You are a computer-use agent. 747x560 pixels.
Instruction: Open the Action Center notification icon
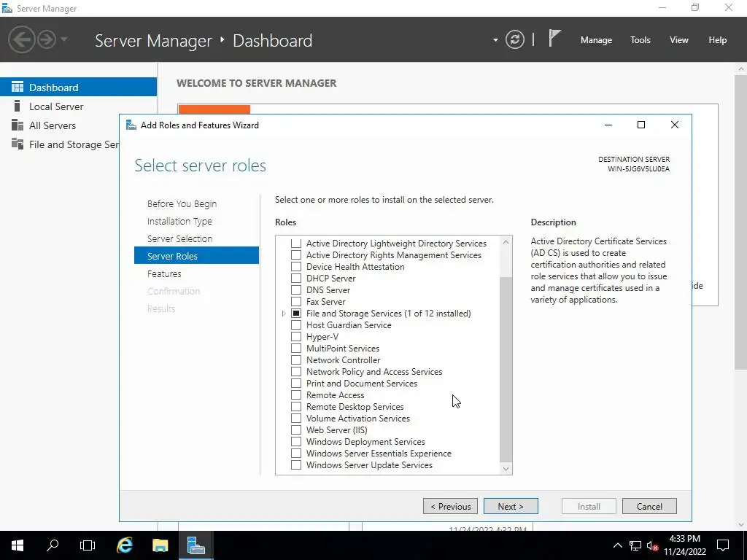[723, 545]
